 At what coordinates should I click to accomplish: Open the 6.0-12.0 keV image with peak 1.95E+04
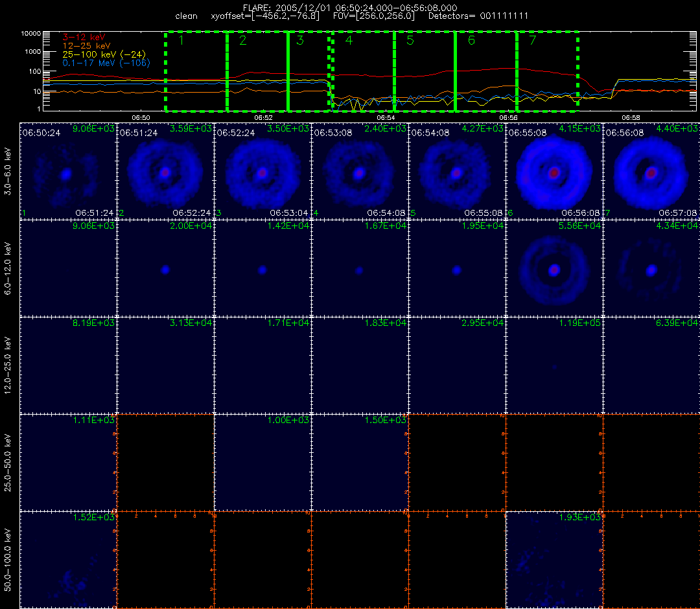coord(457,269)
